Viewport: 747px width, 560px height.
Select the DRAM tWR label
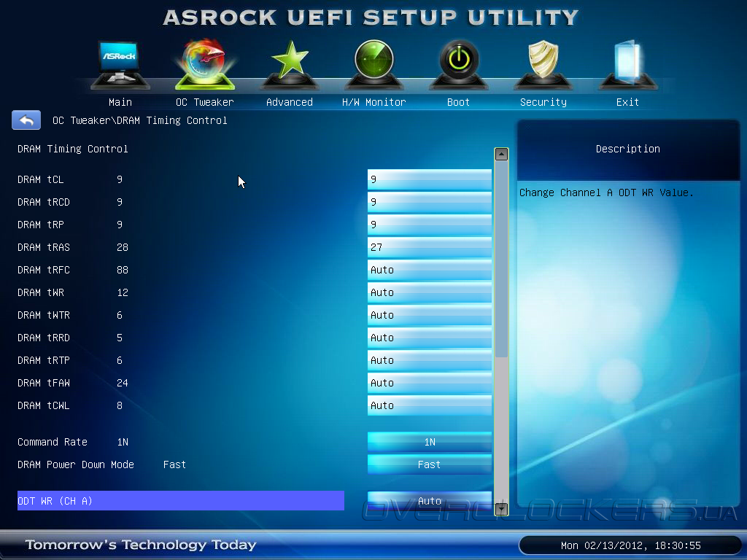(x=41, y=292)
